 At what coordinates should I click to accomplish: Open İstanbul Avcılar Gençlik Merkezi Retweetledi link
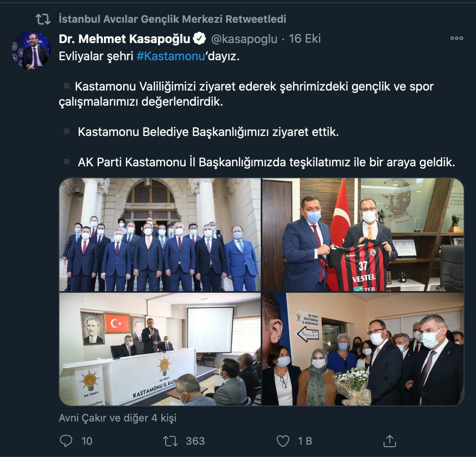(173, 19)
